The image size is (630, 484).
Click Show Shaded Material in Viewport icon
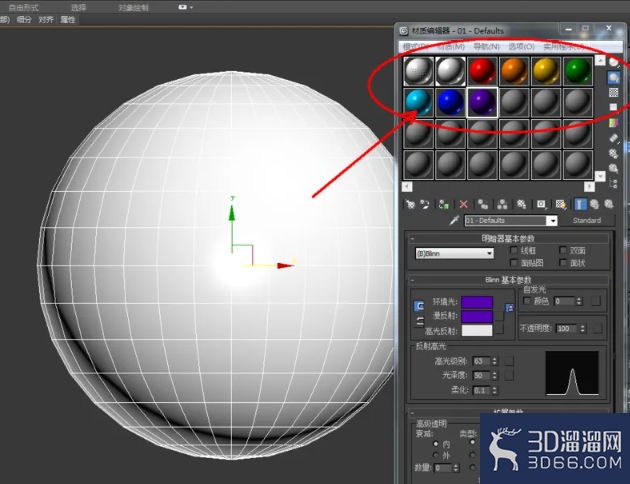(561, 204)
